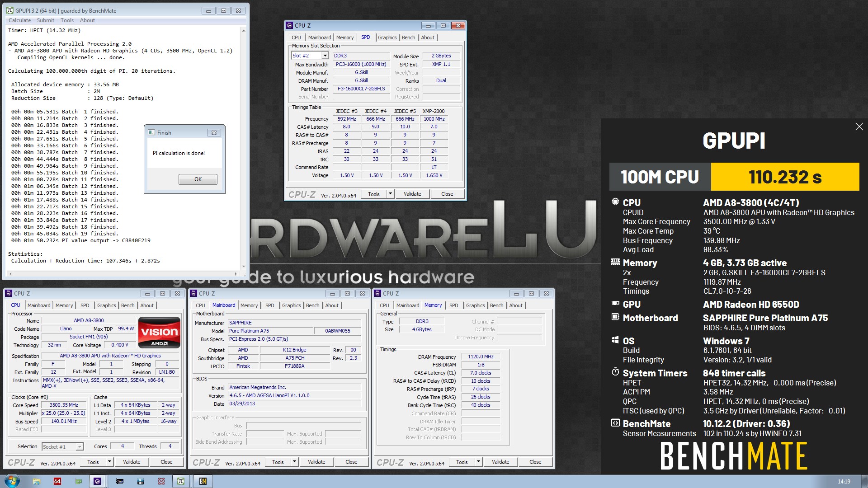Click the title icon of CPU-Z Memory window

[377, 293]
